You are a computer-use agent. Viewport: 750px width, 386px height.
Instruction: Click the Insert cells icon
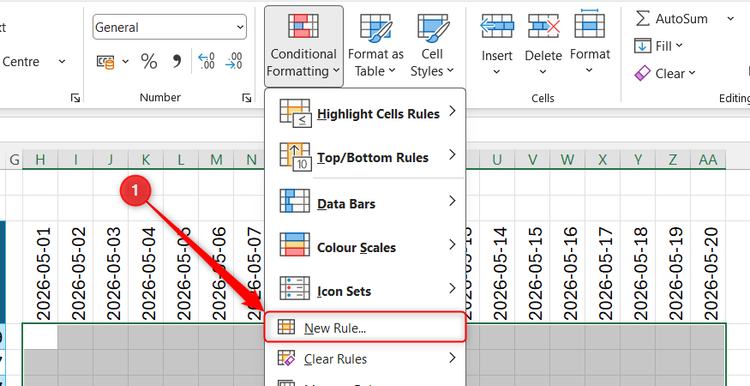tap(497, 26)
